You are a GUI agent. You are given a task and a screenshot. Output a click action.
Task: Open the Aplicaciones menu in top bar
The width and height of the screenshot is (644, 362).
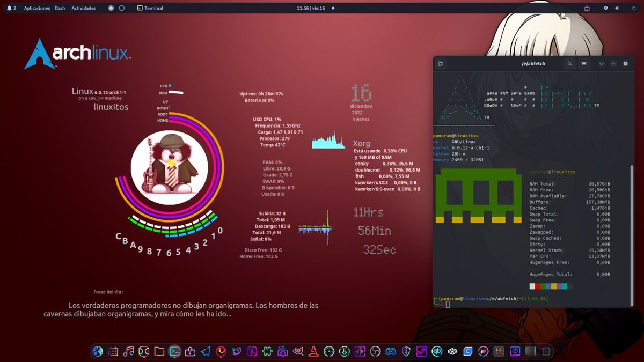(37, 8)
